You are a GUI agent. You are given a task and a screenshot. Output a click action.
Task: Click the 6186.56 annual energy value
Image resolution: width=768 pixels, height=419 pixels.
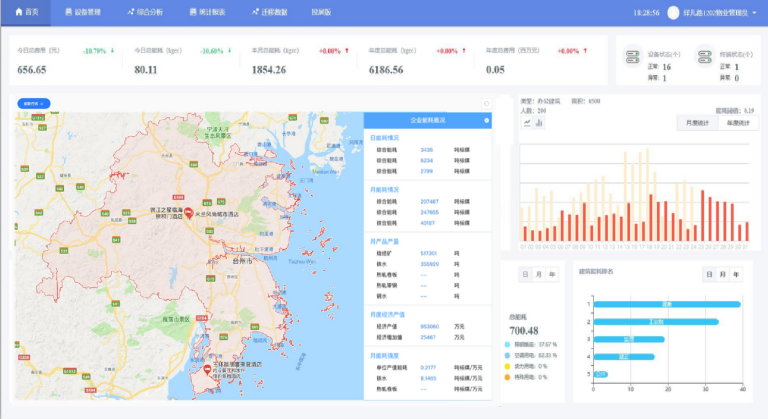386,70
